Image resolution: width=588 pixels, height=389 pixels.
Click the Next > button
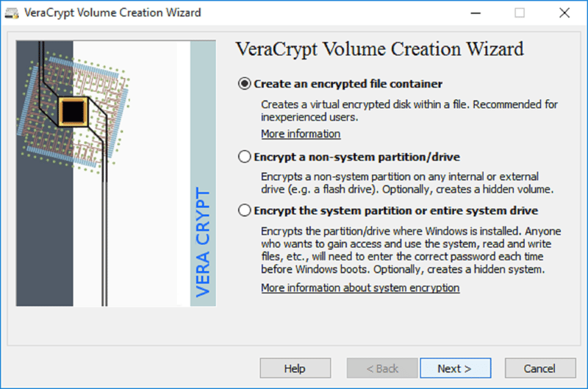(455, 368)
